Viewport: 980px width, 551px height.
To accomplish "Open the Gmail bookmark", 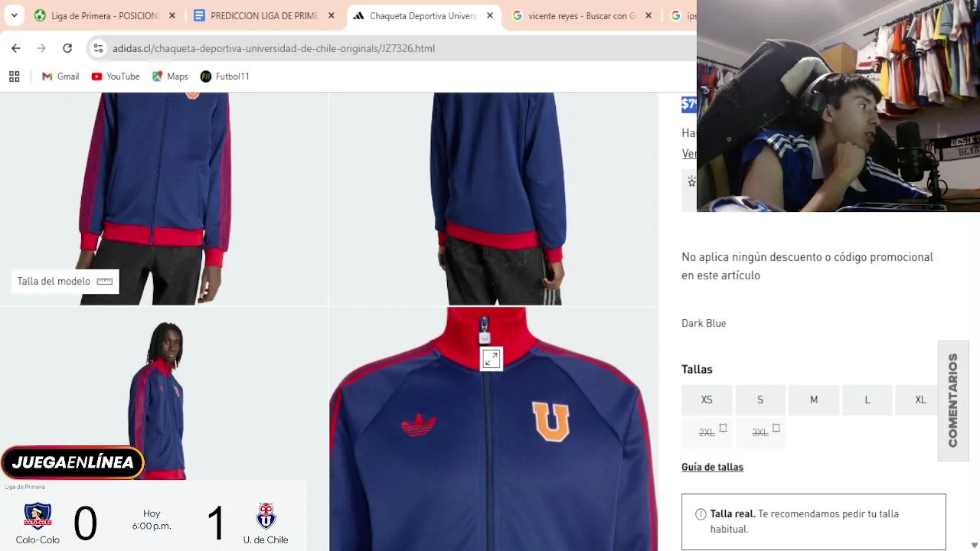I will click(60, 77).
